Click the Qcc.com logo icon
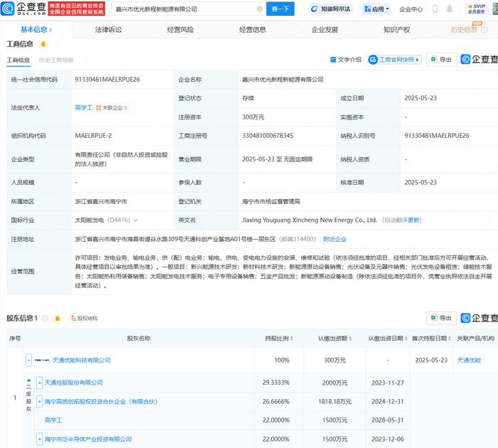 [8, 9]
